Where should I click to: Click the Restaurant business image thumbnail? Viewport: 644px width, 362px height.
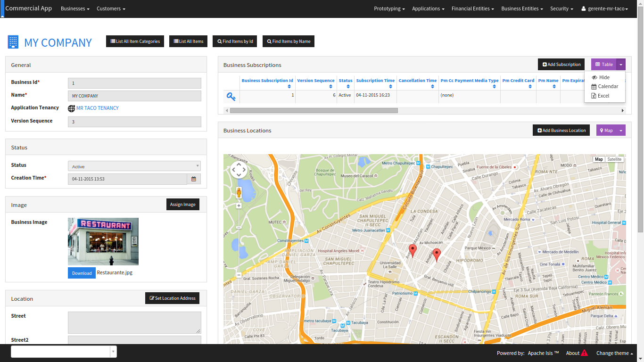[103, 241]
